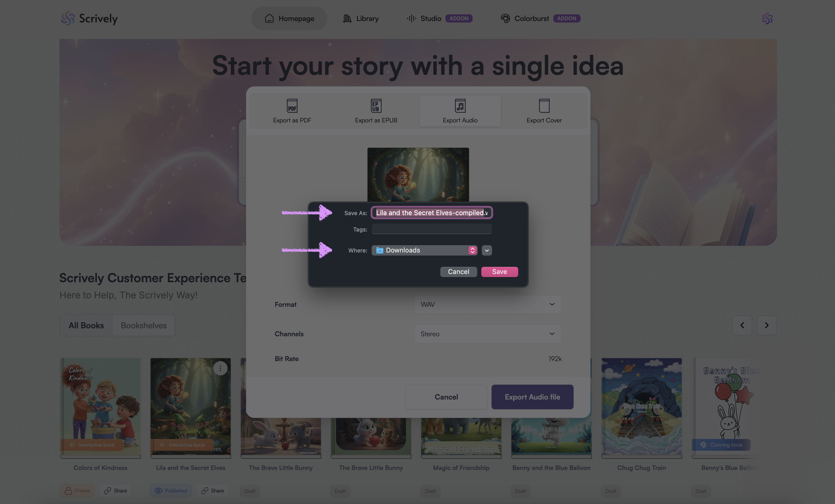Toggle the Private lock status badge
Viewport: 835px width, 504px height.
click(77, 490)
